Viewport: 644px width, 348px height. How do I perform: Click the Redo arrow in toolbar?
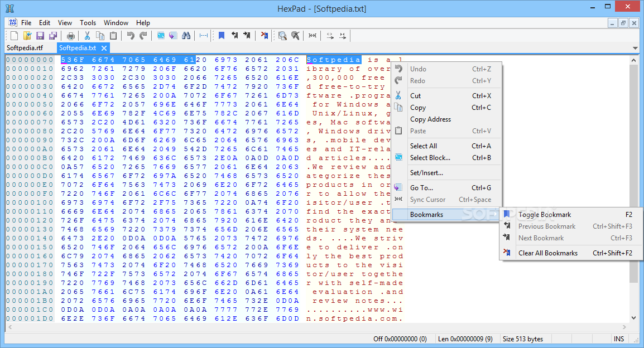pyautogui.click(x=143, y=36)
